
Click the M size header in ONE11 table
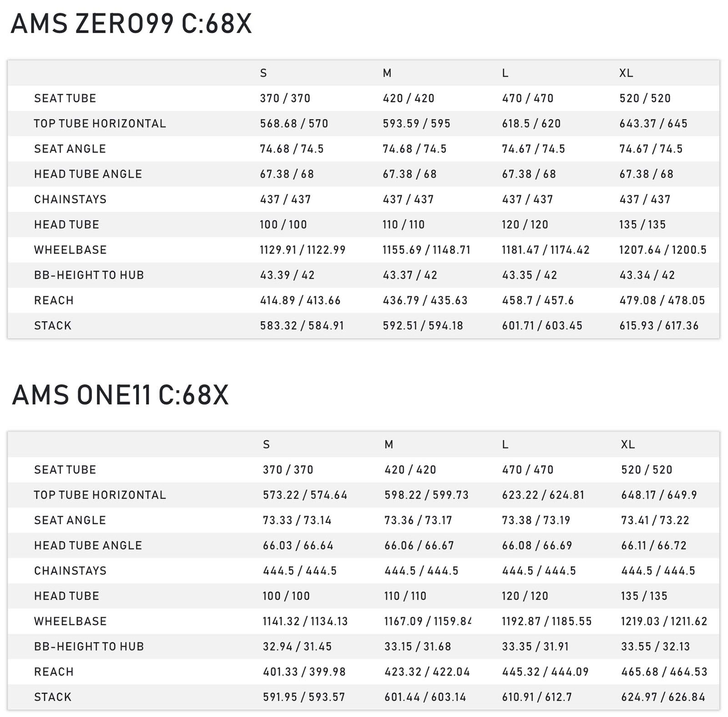(x=389, y=444)
